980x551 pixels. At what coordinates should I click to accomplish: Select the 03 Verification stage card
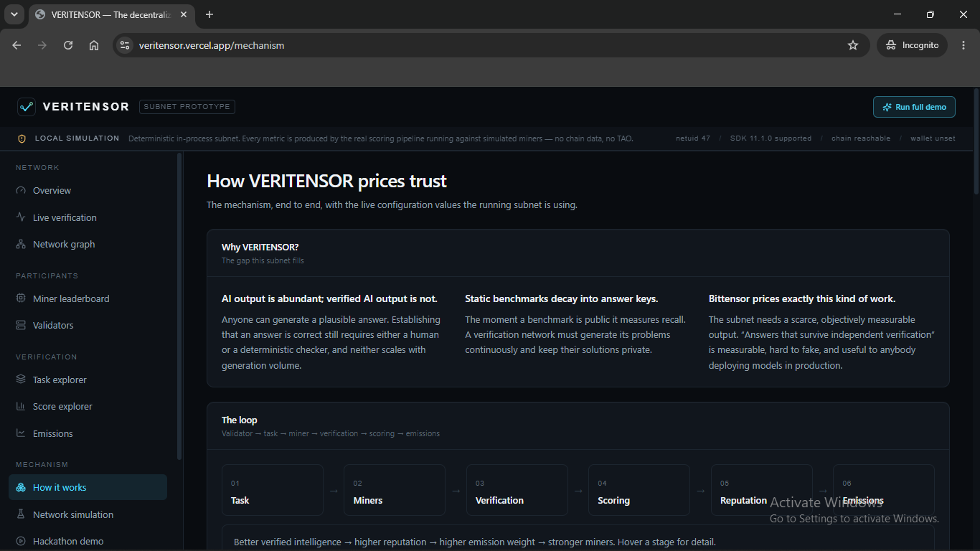point(517,490)
